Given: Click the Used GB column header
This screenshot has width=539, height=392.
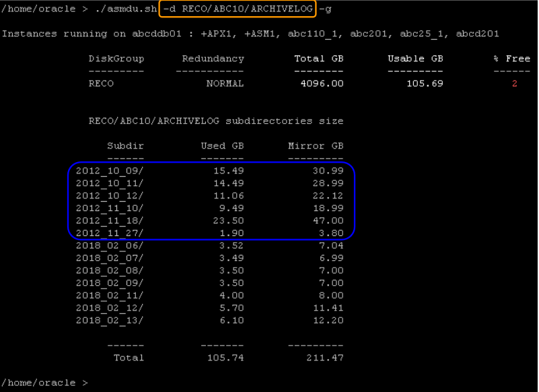Looking at the screenshot, I should [222, 146].
